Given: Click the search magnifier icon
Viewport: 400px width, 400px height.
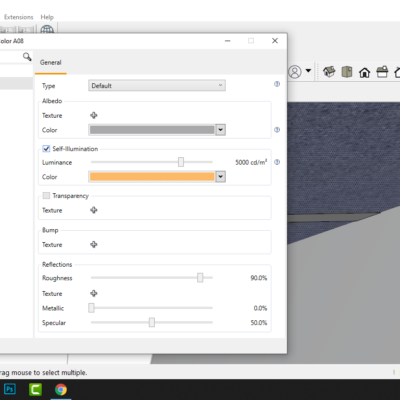Looking at the screenshot, I should [x=27, y=57].
